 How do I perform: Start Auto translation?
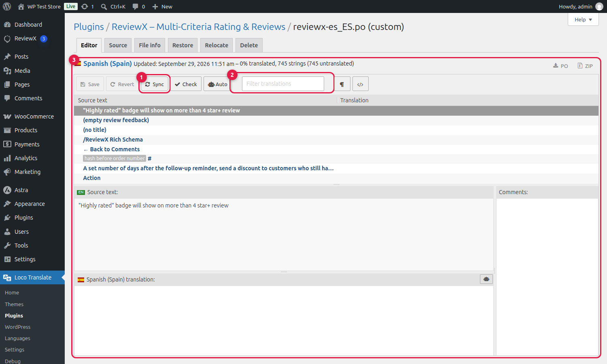(x=217, y=84)
